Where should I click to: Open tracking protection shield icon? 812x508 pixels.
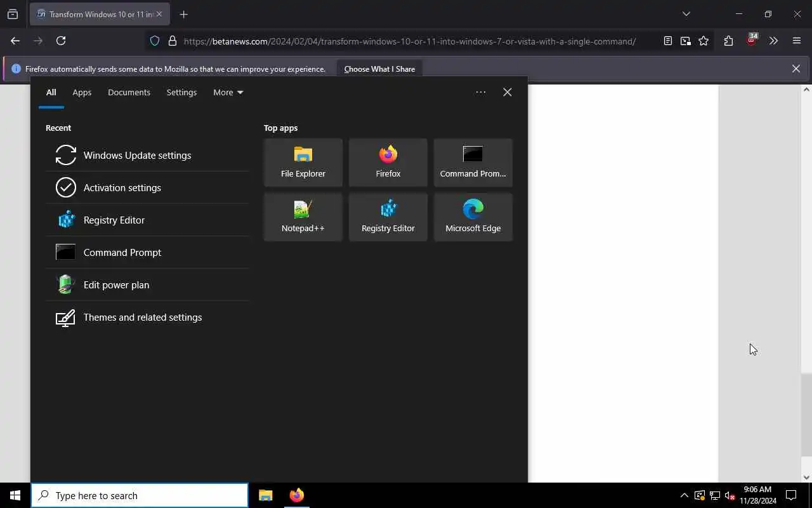[155, 41]
